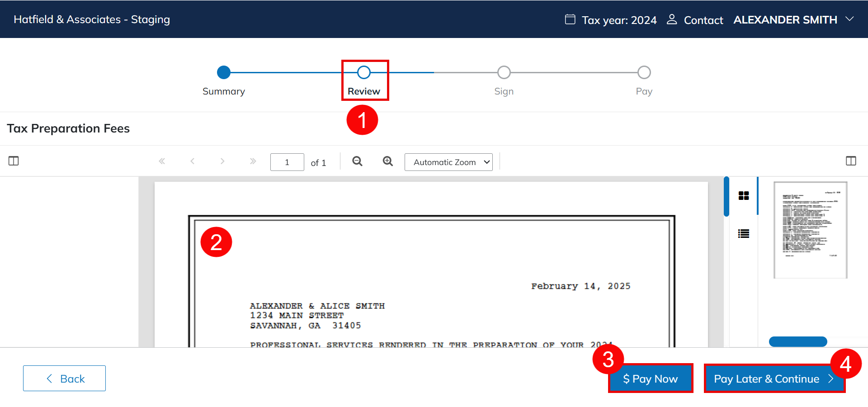Select the Summary step
This screenshot has height=407, width=868.
(x=224, y=72)
